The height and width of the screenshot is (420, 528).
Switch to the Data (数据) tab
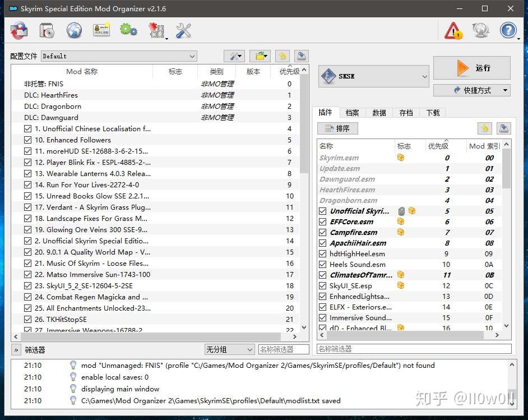379,113
